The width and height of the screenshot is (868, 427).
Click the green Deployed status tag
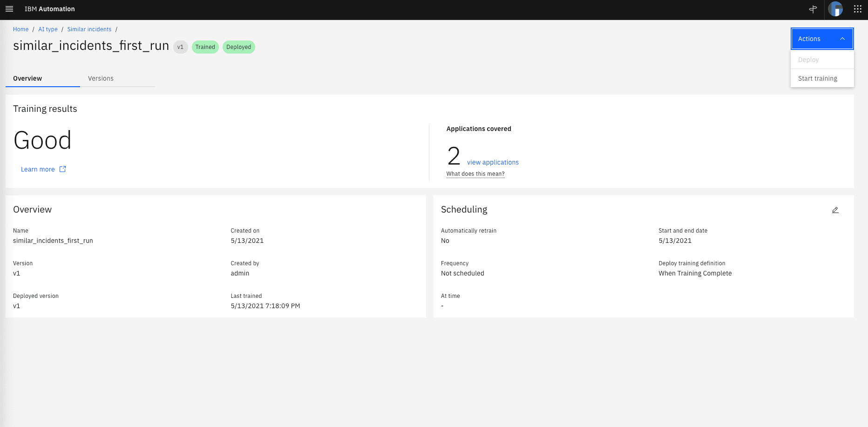point(238,47)
